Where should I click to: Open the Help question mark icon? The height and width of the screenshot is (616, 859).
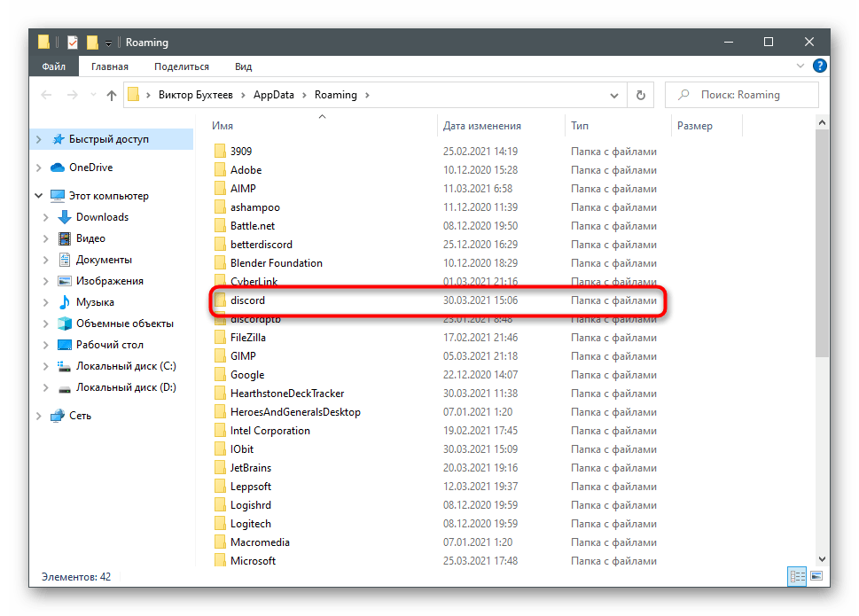[820, 66]
